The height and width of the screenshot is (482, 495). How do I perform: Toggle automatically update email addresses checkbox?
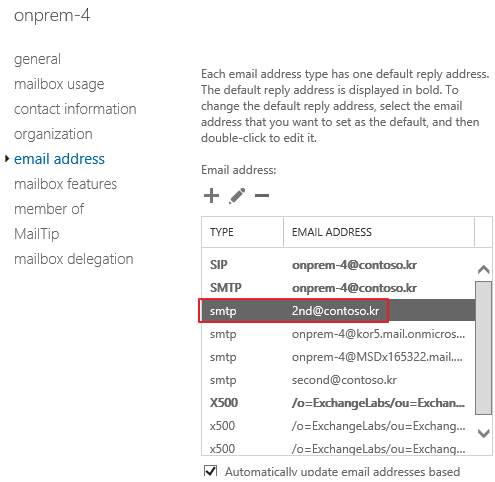point(210,471)
